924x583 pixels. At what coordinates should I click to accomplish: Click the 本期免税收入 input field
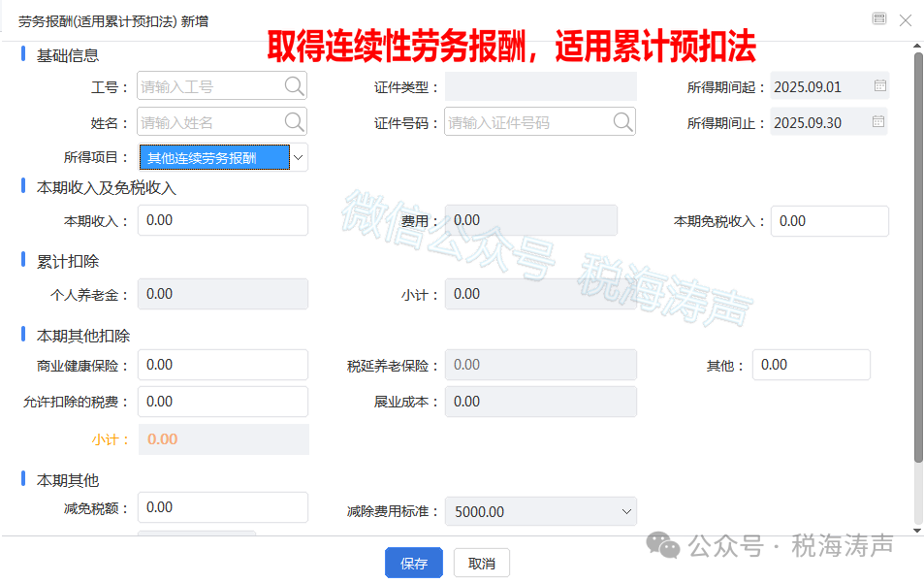coord(829,221)
